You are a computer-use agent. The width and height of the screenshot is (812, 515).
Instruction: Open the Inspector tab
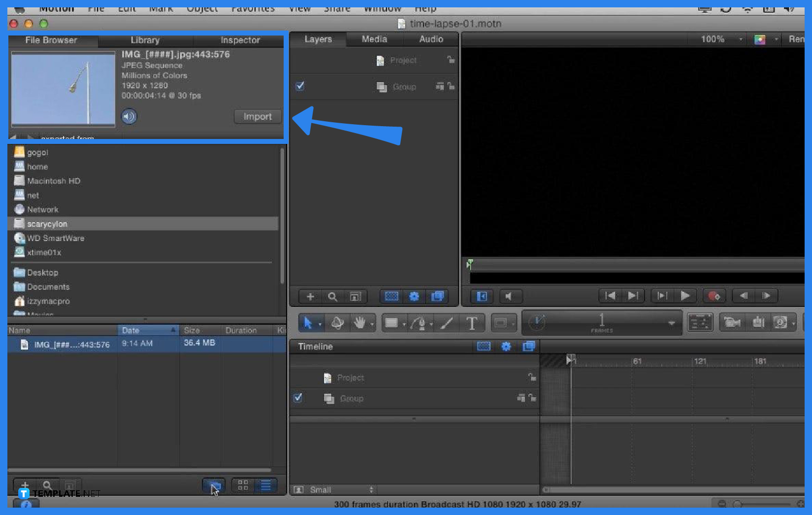pos(240,40)
